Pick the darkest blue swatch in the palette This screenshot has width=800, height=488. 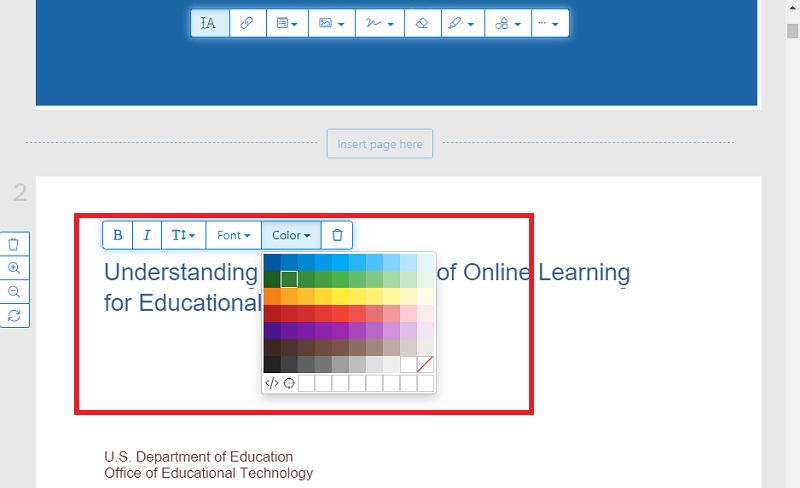coord(272,262)
